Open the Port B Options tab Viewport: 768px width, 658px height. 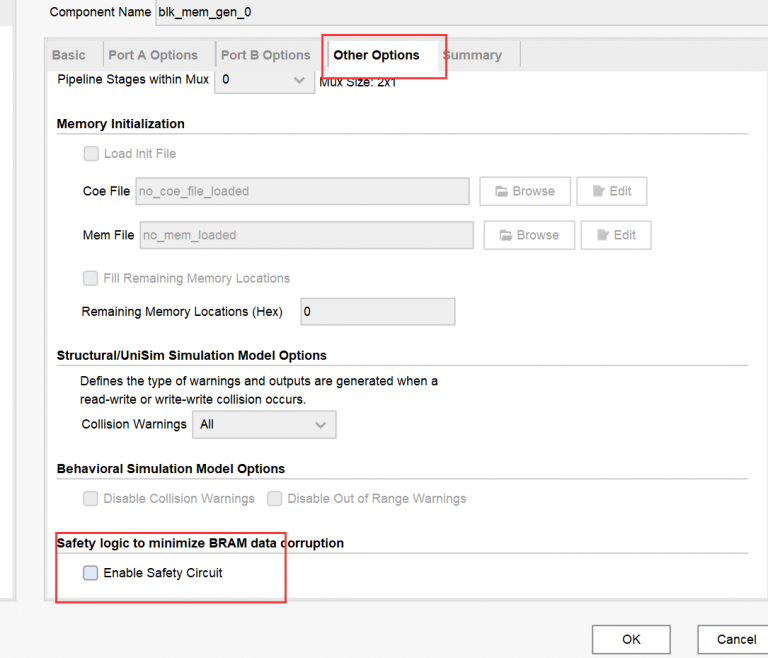coord(265,55)
